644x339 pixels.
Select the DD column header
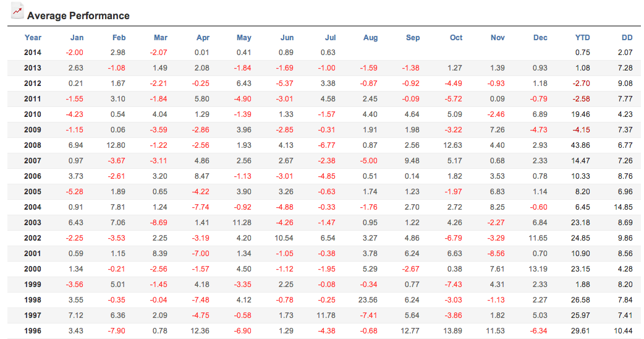click(x=627, y=37)
